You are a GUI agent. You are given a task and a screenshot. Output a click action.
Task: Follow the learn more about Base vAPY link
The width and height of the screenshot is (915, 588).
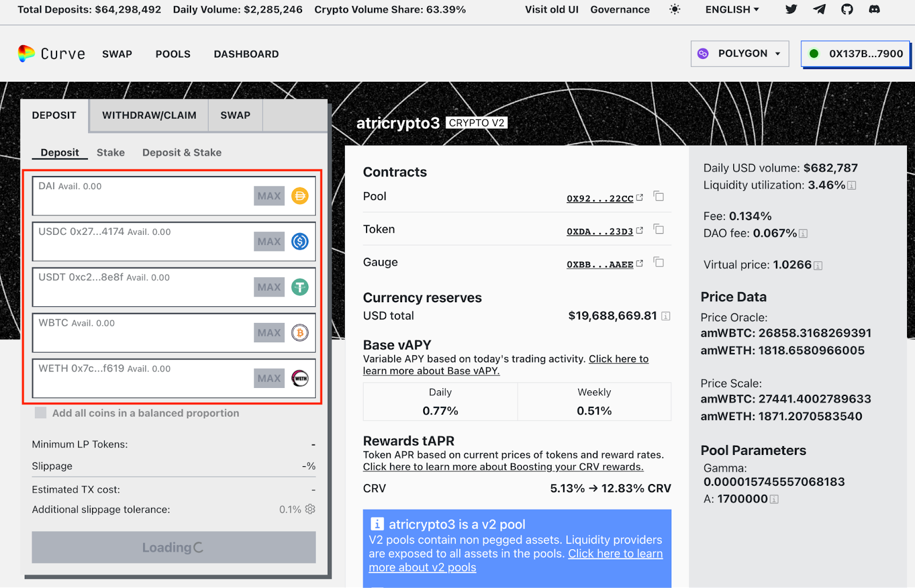pyautogui.click(x=506, y=365)
